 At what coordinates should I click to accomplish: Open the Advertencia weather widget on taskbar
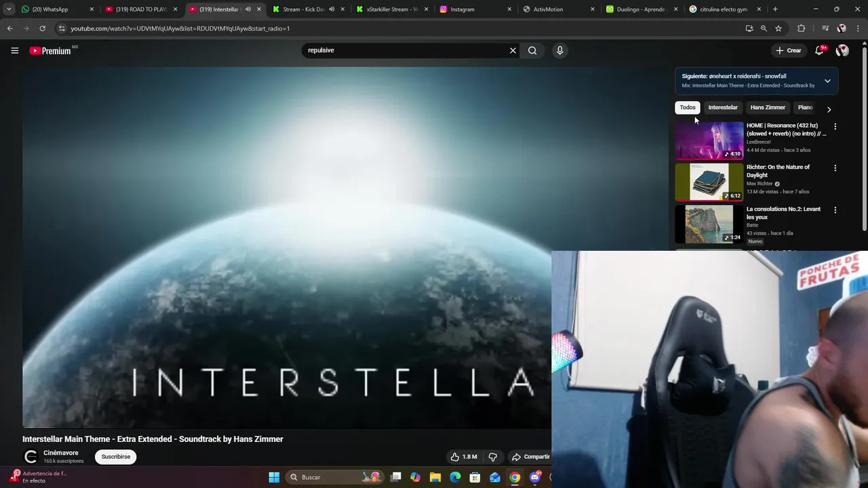tap(39, 477)
